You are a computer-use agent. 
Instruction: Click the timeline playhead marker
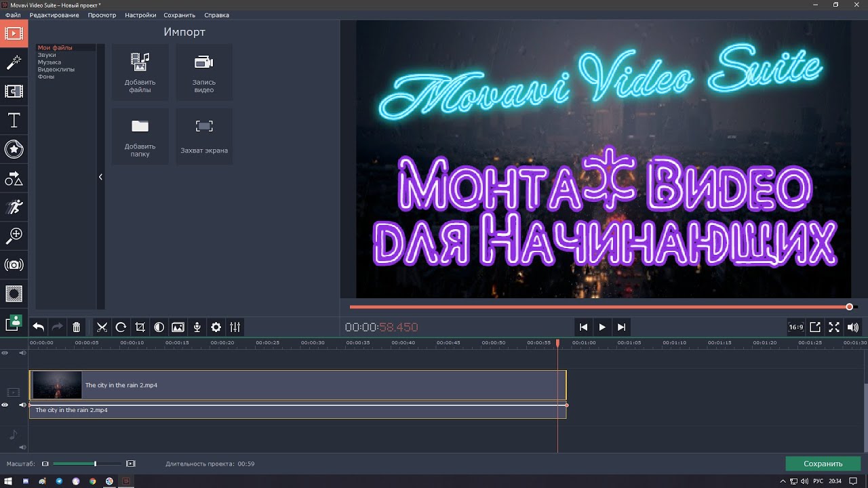pos(558,344)
